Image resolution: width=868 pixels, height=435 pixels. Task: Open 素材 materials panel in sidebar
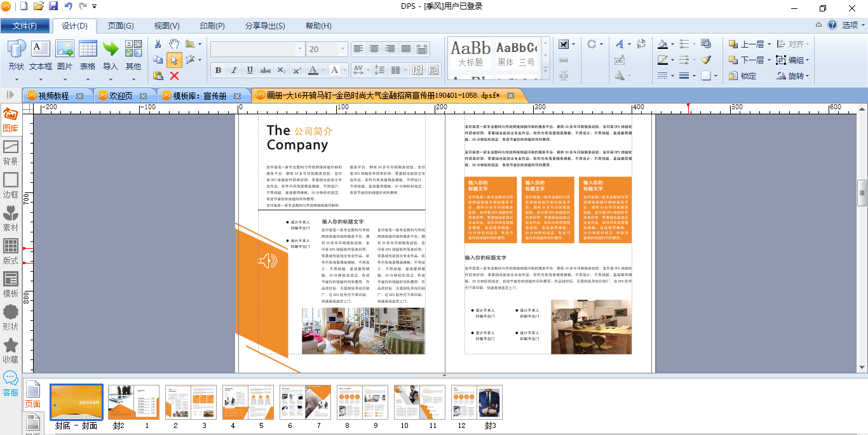click(x=11, y=218)
